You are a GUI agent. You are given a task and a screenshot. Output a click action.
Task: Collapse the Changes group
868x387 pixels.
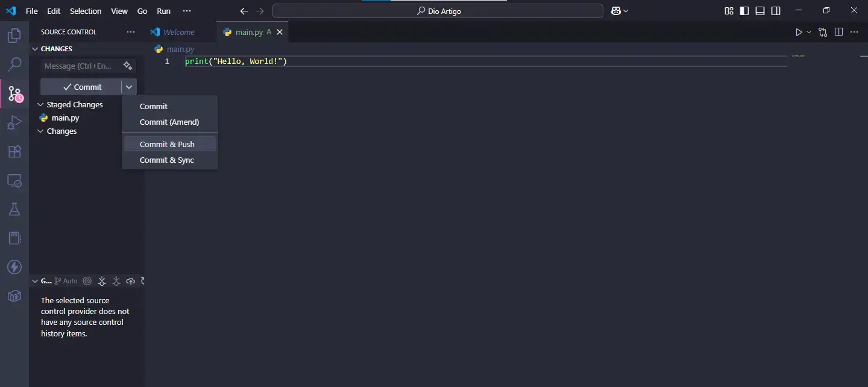coord(41,131)
